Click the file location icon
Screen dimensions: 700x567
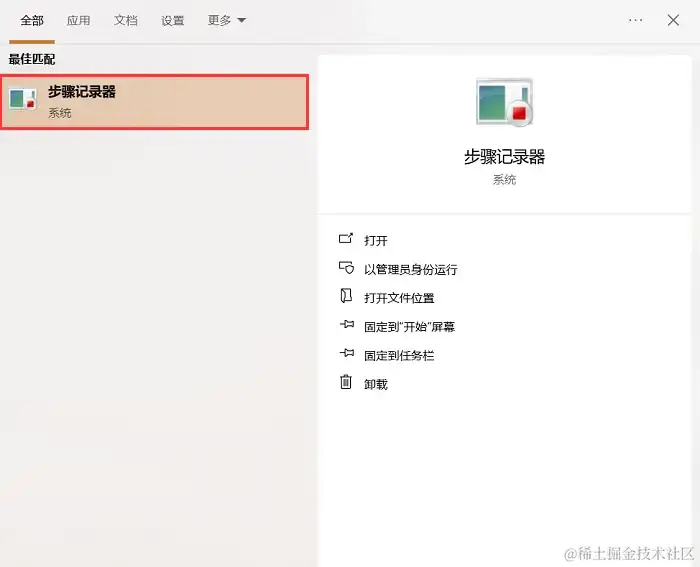click(346, 296)
